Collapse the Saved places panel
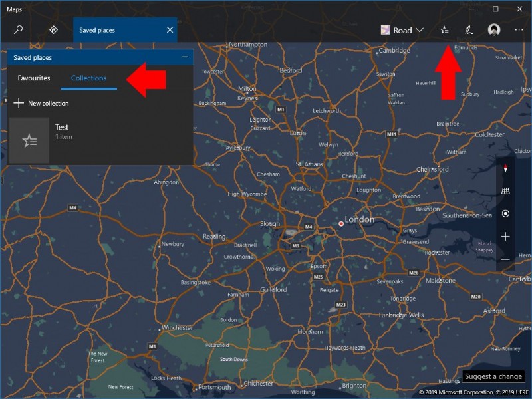The image size is (532, 399). [184, 57]
